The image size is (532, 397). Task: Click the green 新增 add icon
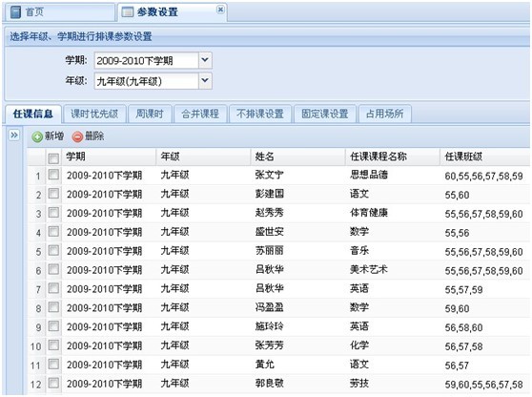tap(37, 136)
